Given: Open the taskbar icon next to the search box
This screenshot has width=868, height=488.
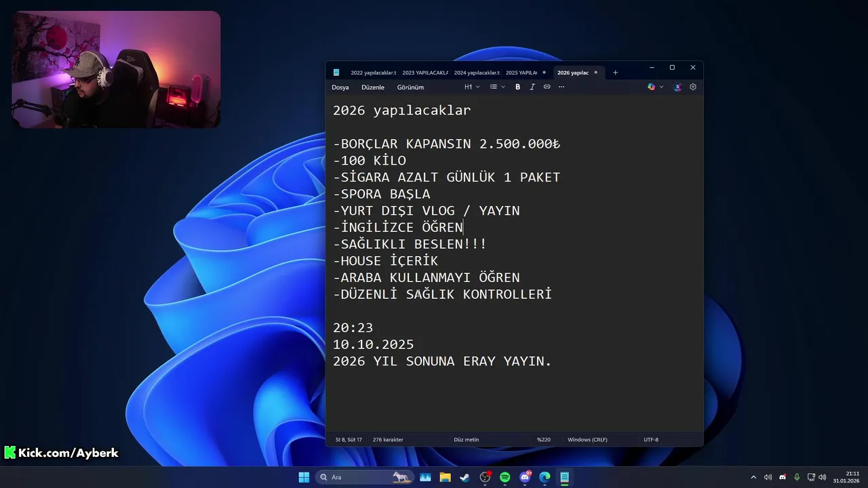Looking at the screenshot, I should click(x=425, y=477).
